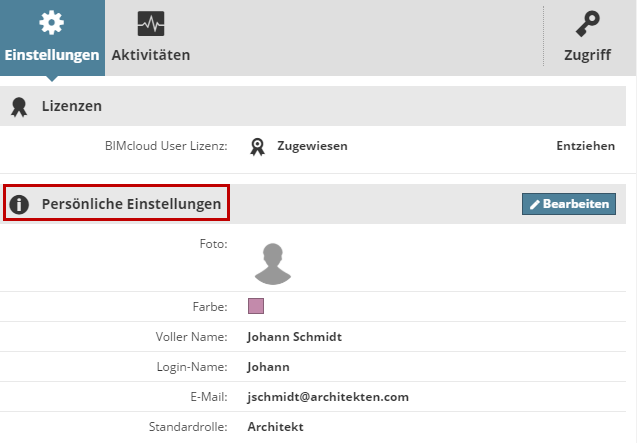
Task: Click the e-mail address jschmidt@architekten.com
Action: tap(328, 397)
